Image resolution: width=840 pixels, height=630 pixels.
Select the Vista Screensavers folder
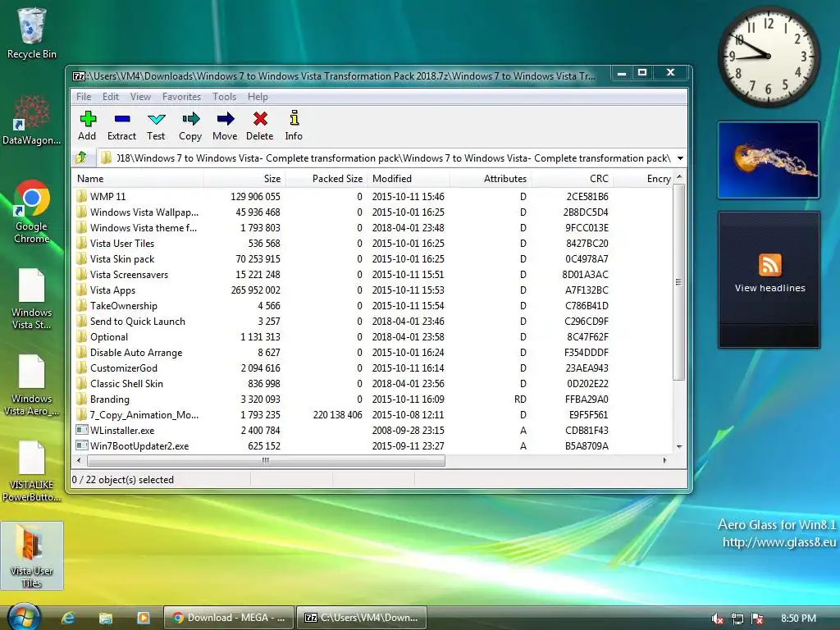tap(372, 274)
